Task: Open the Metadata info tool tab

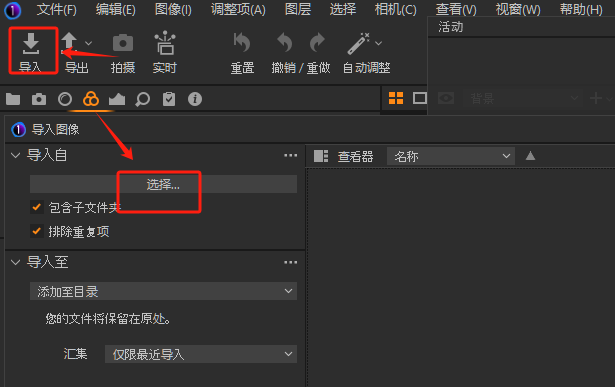Action: coord(195,99)
